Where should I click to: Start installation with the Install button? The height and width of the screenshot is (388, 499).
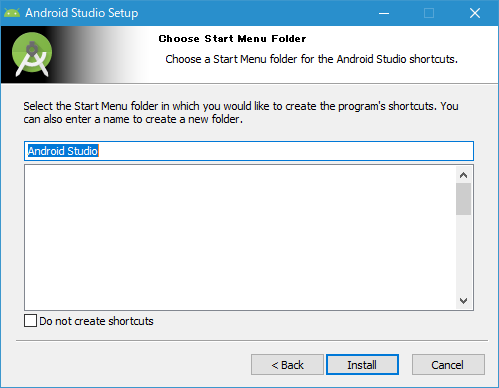point(362,365)
